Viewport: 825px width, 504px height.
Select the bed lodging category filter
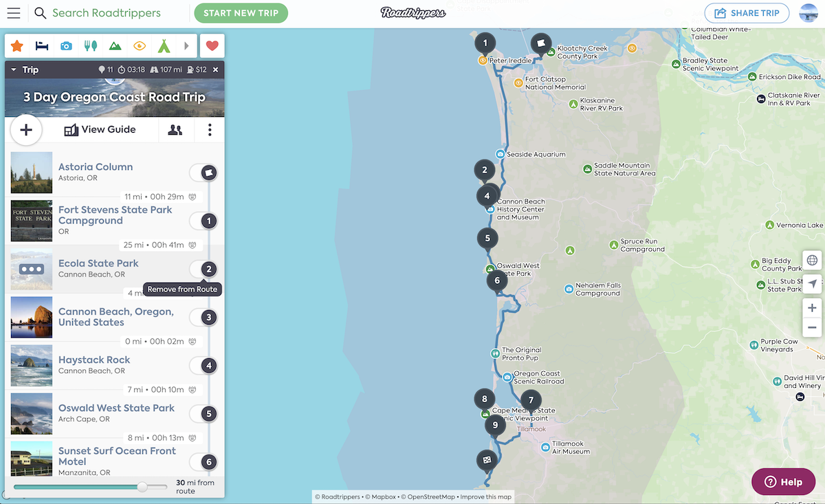click(x=42, y=46)
